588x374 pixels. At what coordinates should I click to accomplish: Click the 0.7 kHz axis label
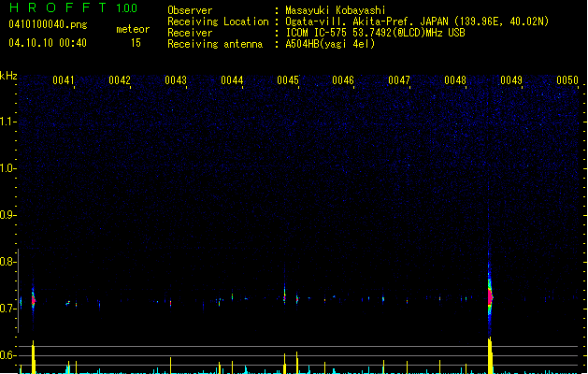7,309
